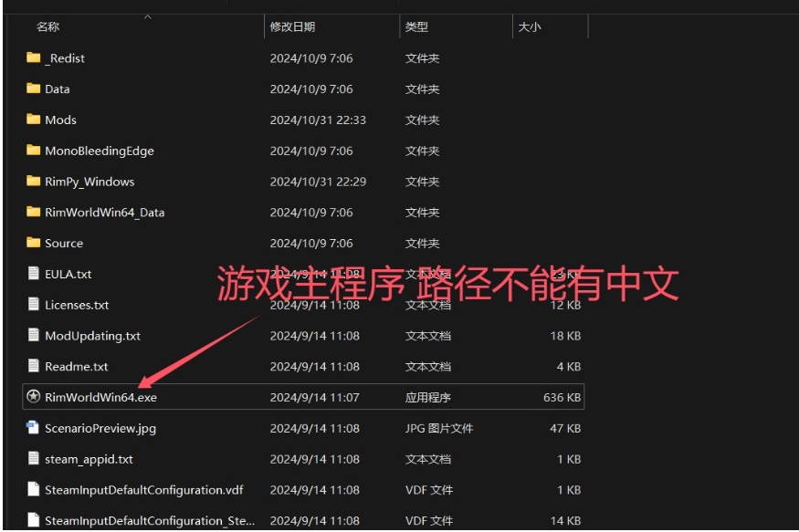Viewport: 799px width, 532px height.
Task: Sort by the 修改日期 column header
Action: [292, 26]
